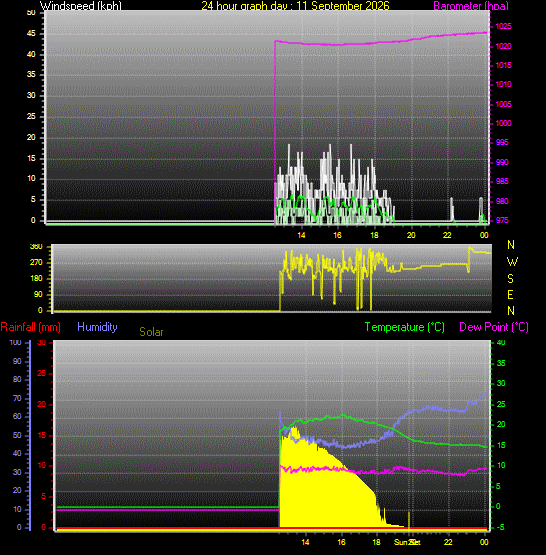Click barometer scale value 1010
This screenshot has height=555, width=546.
click(503, 85)
